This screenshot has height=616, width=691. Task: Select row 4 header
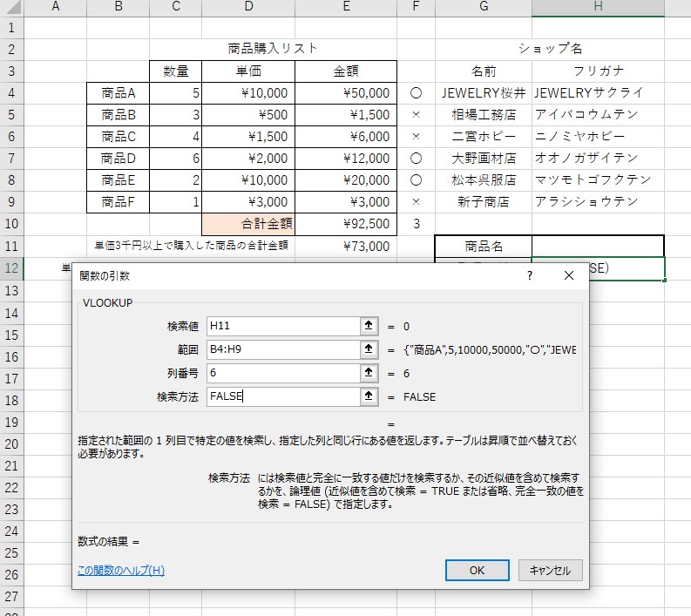click(11, 92)
